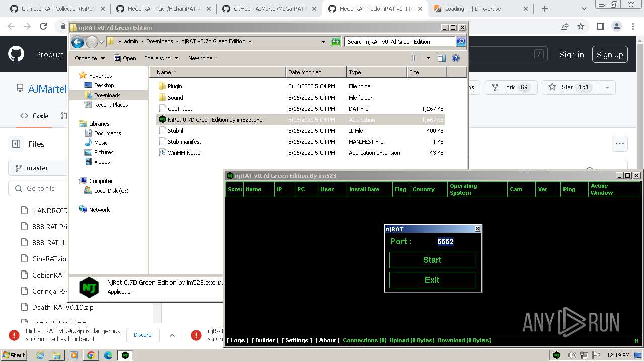644x362 pixels.
Task: Switch to the Linkvertise loading tab
Action: click(x=479, y=9)
